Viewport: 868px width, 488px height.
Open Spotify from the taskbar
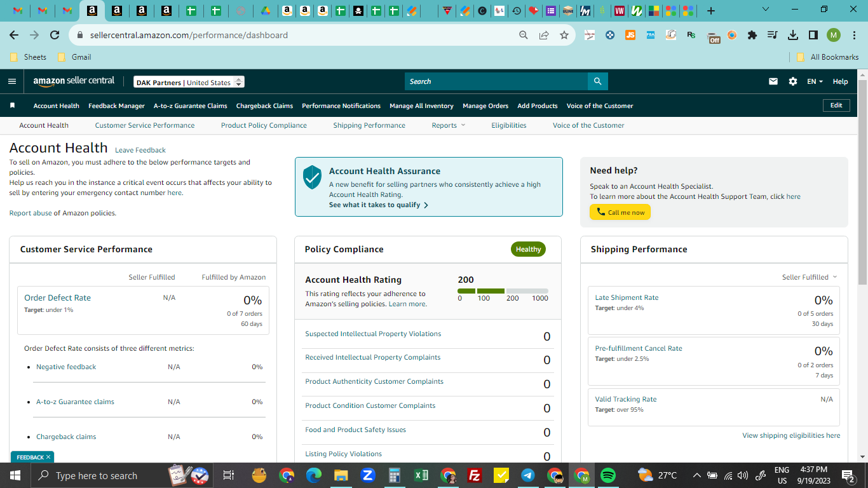pyautogui.click(x=608, y=475)
